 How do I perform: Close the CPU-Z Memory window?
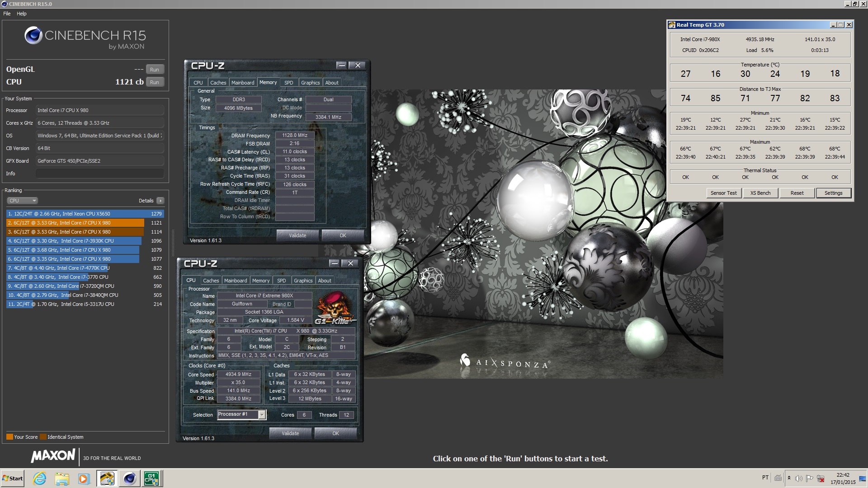point(358,66)
